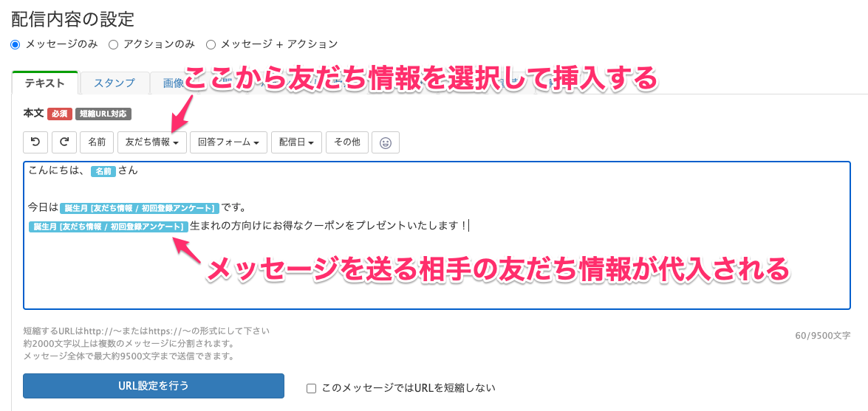Expand the 友だち情報 dropdown
The width and height of the screenshot is (868, 411).
151,142
